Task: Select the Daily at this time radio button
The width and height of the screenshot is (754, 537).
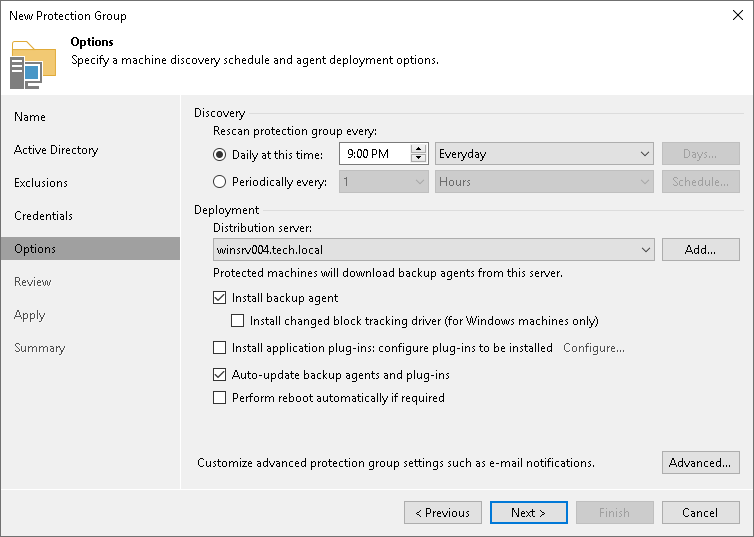Action: (219, 154)
